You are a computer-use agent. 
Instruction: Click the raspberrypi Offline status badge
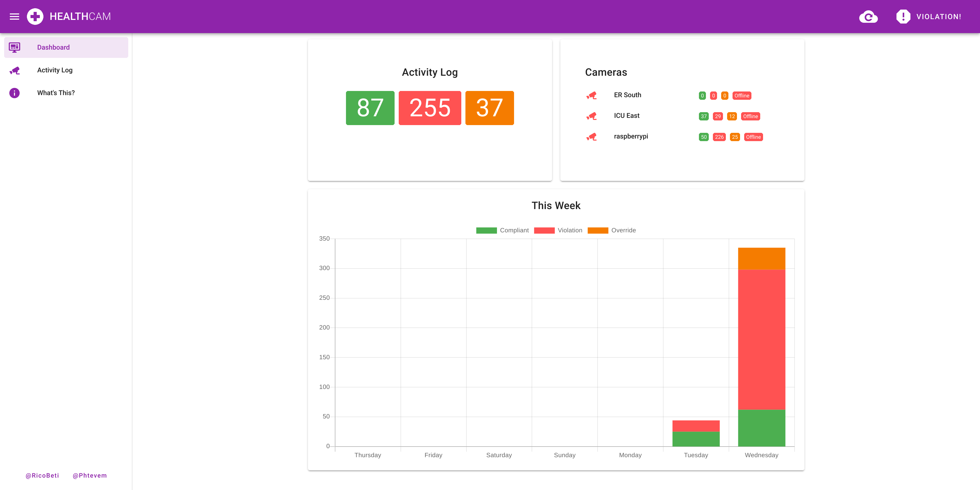pyautogui.click(x=753, y=137)
